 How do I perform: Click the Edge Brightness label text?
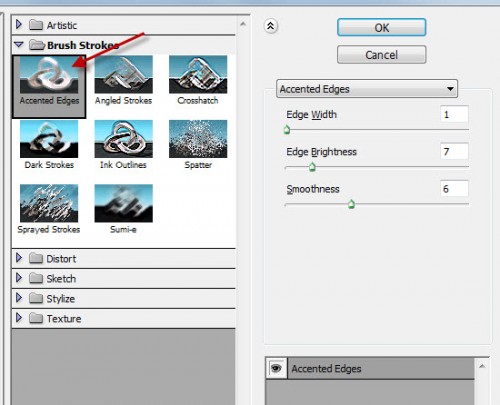pos(322,152)
